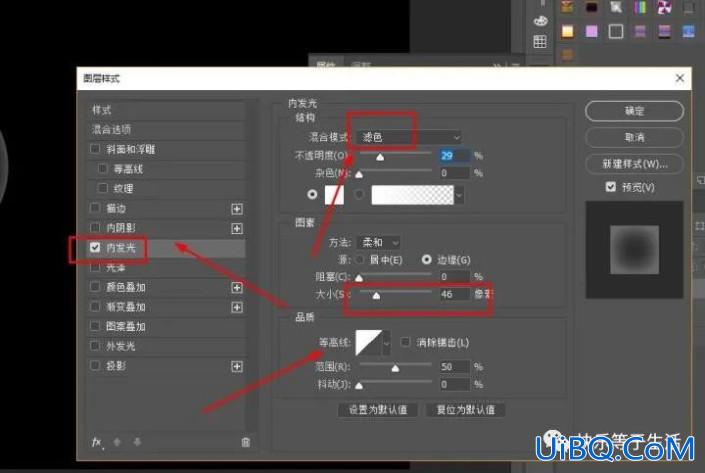Open the color palette panel icon
This screenshot has height=473, width=705.
[x=540, y=21]
